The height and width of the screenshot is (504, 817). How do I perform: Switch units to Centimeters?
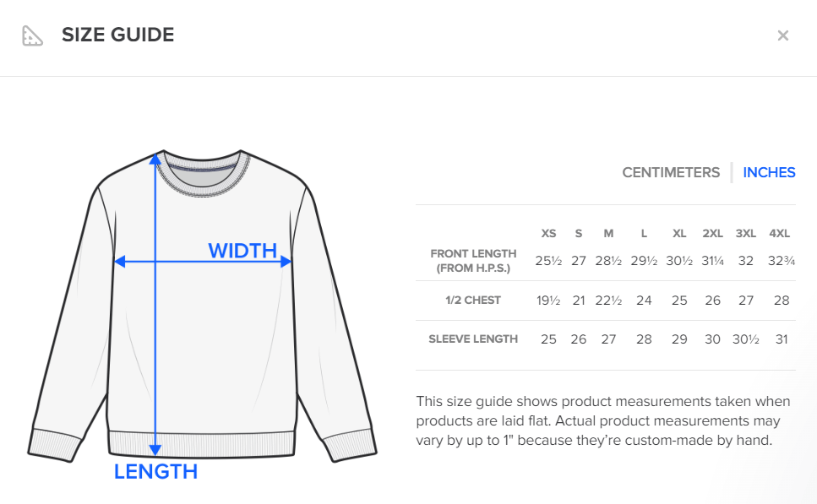point(671,172)
